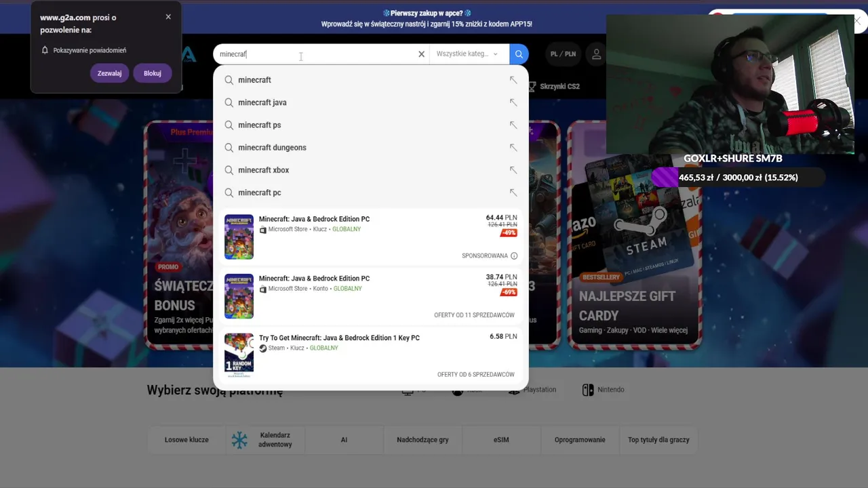Click the Microsoft Store icon on the 64.44 PLN offer
The height and width of the screenshot is (488, 868).
pos(263,230)
